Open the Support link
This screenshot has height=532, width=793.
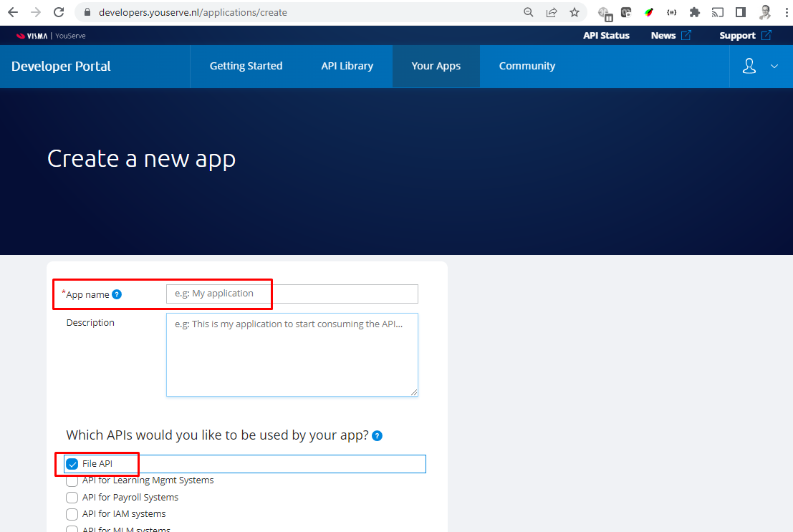(x=738, y=35)
